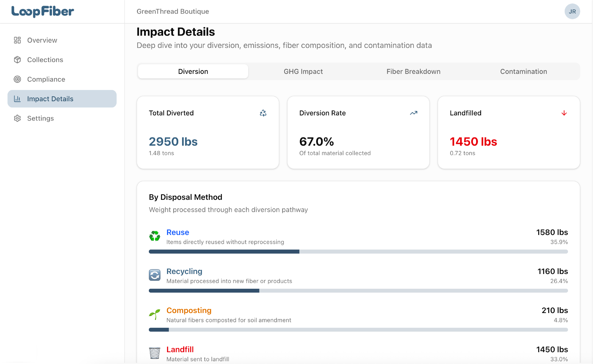Select the Fiber Breakdown tab
This screenshot has height=364, width=593.
point(413,71)
